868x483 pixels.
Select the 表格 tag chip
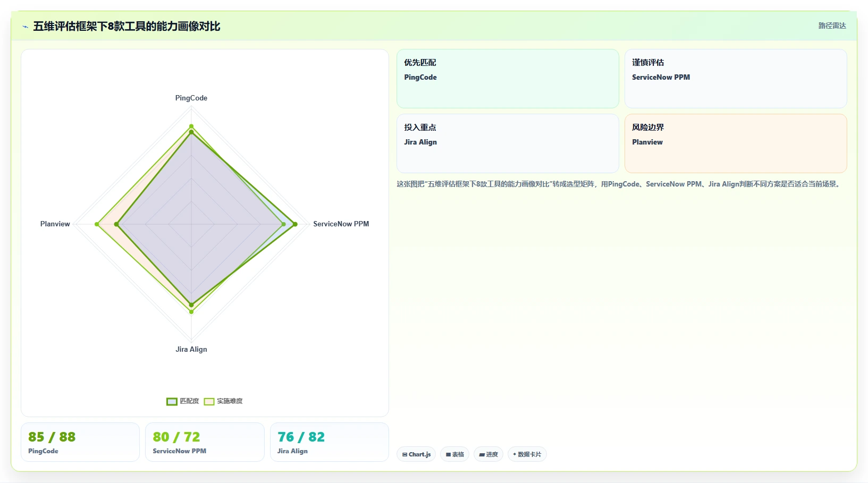coord(454,454)
